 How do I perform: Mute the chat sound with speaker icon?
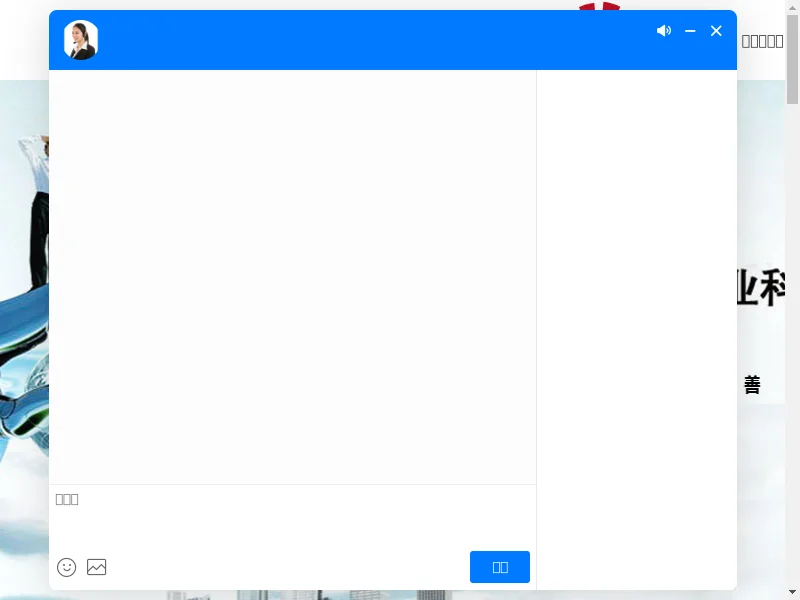[664, 31]
